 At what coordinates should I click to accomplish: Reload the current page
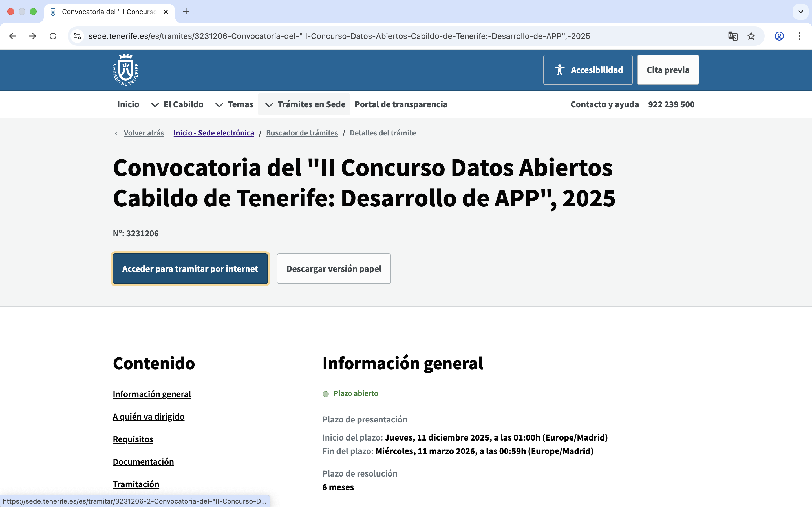(53, 36)
